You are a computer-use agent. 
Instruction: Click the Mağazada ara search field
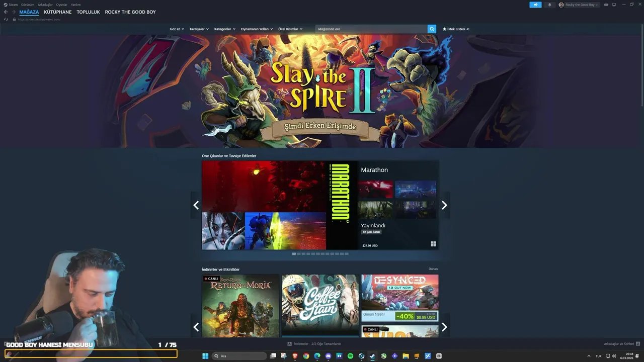tap(371, 29)
